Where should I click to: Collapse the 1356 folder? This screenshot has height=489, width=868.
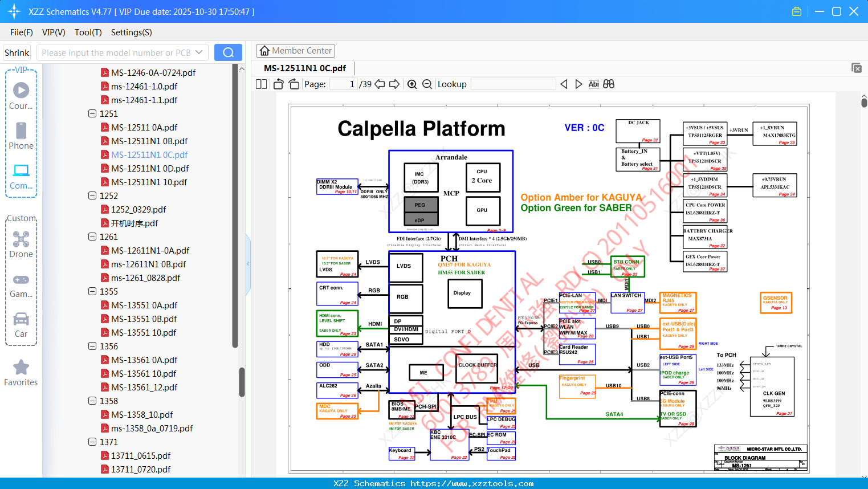[x=92, y=346]
